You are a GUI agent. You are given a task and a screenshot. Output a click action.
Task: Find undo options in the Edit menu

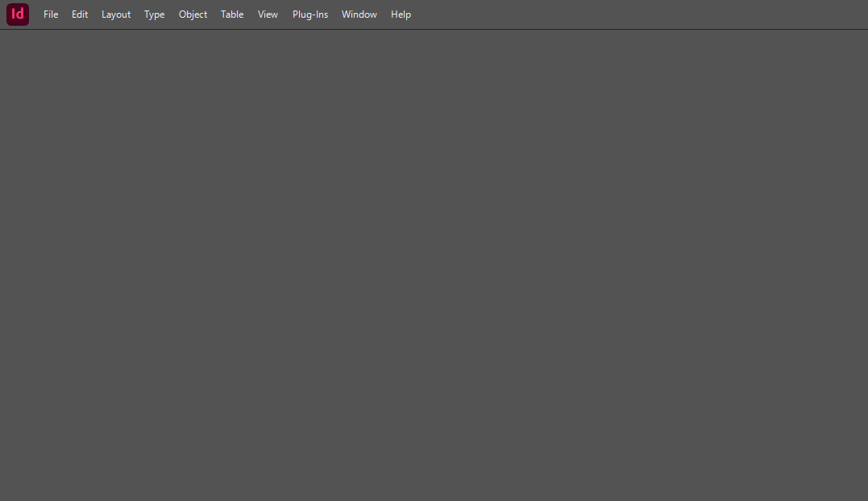[x=79, y=14]
